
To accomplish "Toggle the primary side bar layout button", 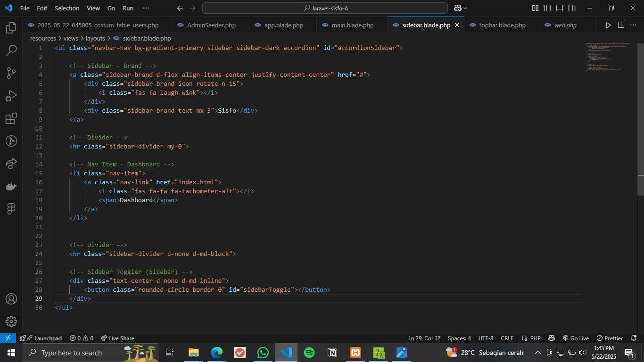I will (547, 8).
